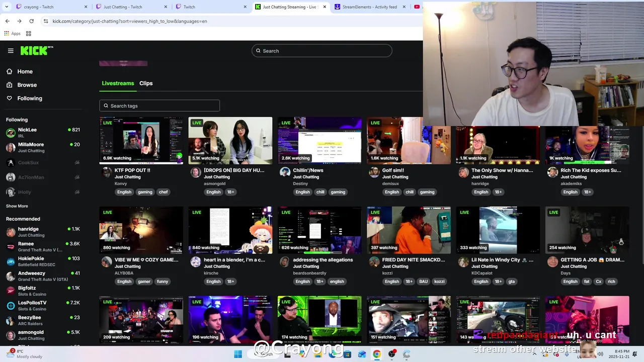The width and height of the screenshot is (644, 362).
Task: Open Ramee avatar in Recommended list
Action: (x=11, y=246)
